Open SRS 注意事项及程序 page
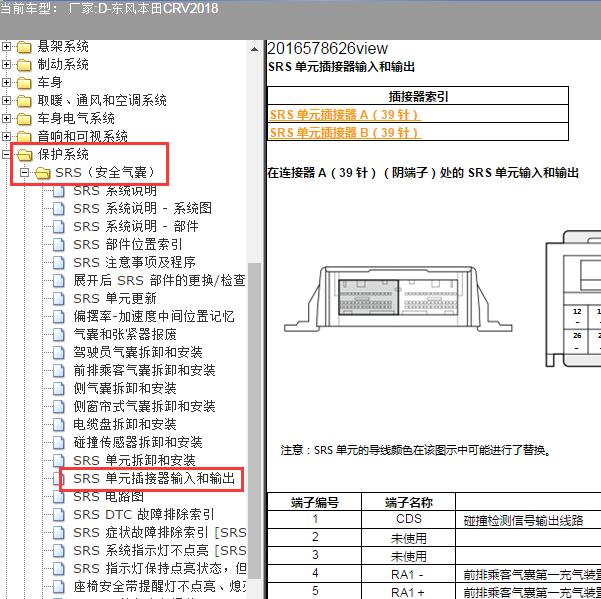 pos(135,263)
